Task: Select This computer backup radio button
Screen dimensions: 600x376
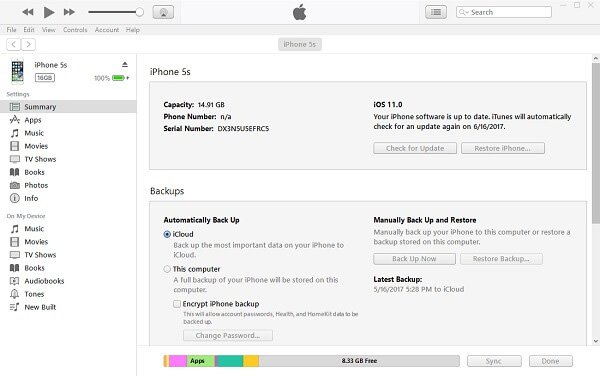Action: pos(167,269)
